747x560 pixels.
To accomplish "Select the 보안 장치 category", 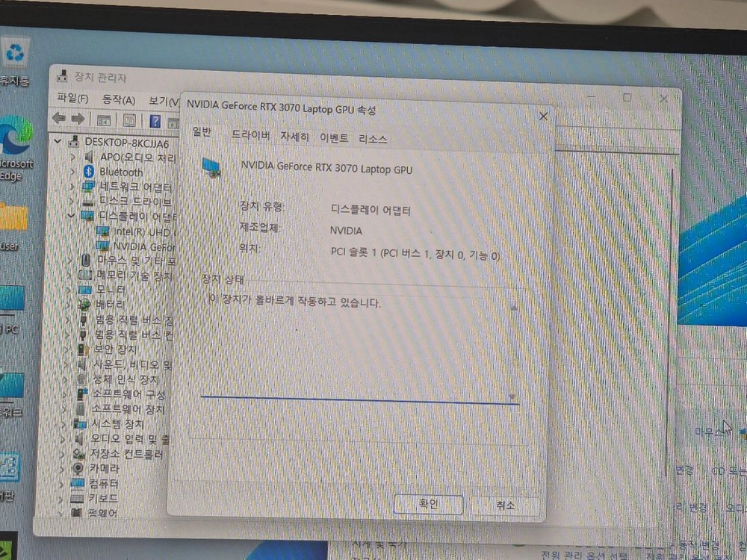I will point(108,349).
